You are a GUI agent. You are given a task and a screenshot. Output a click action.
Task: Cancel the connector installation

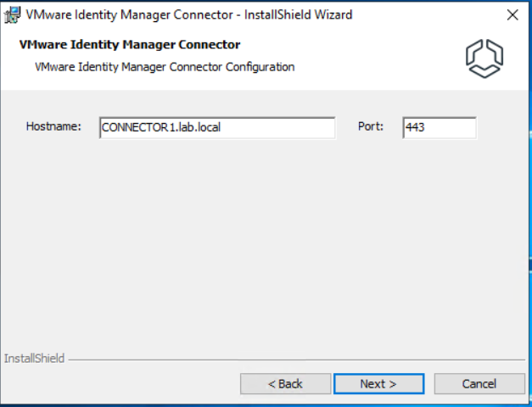(x=479, y=384)
